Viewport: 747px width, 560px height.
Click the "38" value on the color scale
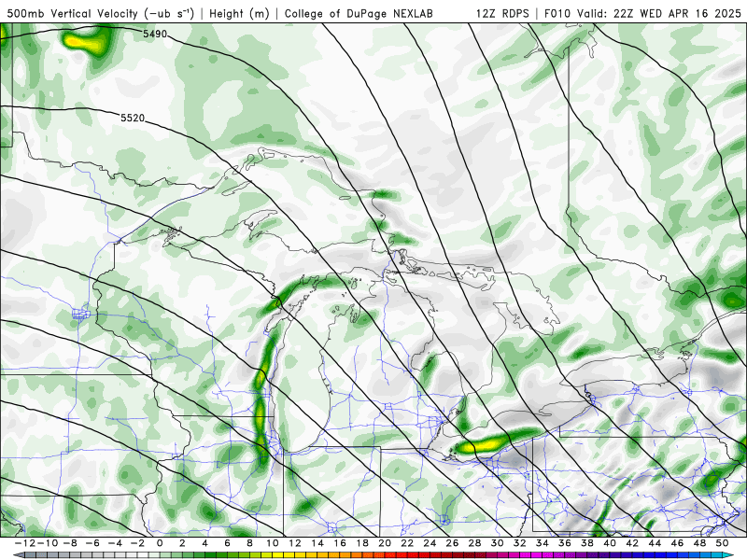(x=587, y=543)
